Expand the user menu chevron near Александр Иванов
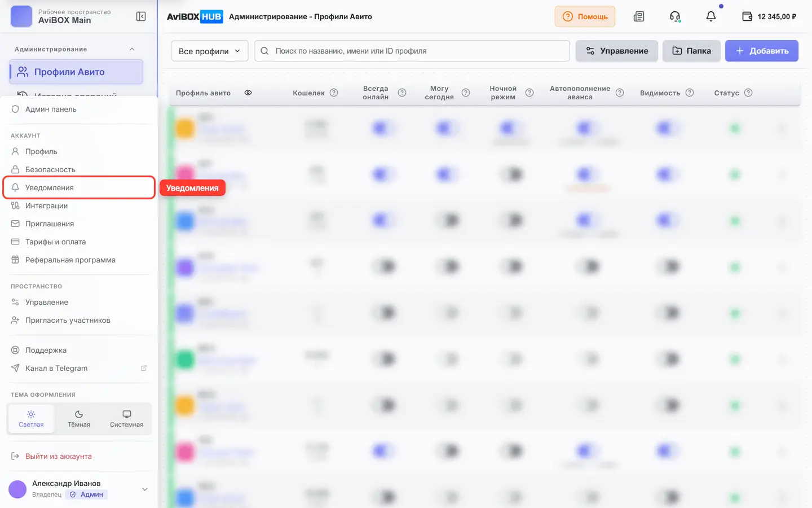The image size is (812, 508). click(145, 489)
